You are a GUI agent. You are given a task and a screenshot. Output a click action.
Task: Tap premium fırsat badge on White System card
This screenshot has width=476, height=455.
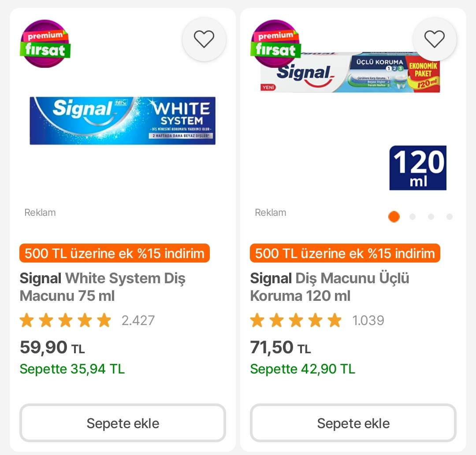pos(45,44)
